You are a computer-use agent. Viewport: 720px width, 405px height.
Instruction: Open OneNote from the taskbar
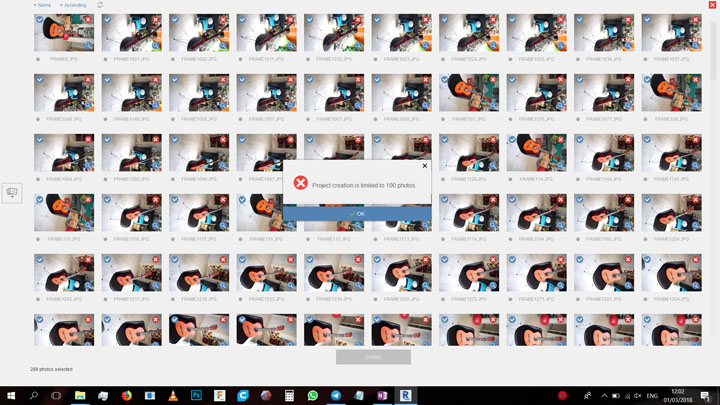coord(382,395)
